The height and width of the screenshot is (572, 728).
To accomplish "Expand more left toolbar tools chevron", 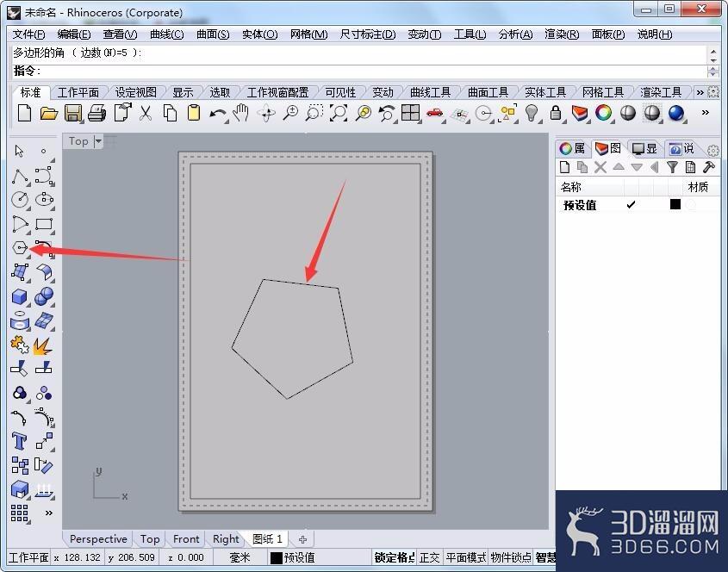I will click(48, 513).
